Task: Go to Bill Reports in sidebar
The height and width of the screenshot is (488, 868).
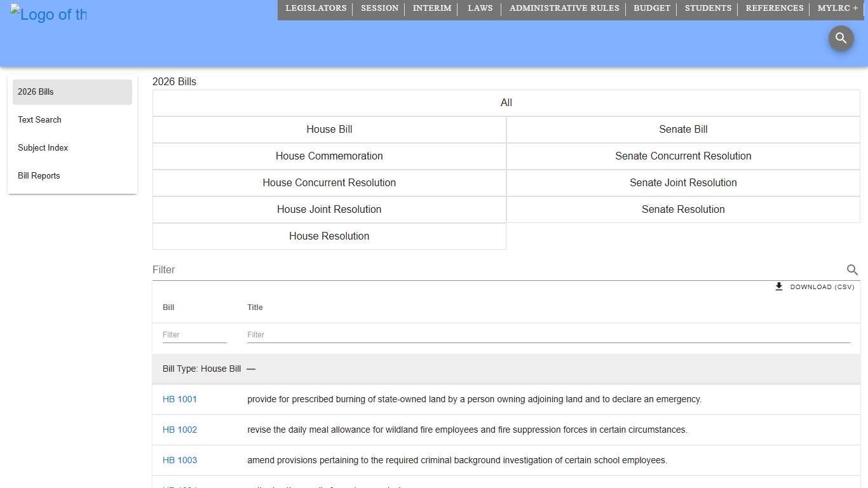Action: coord(39,176)
